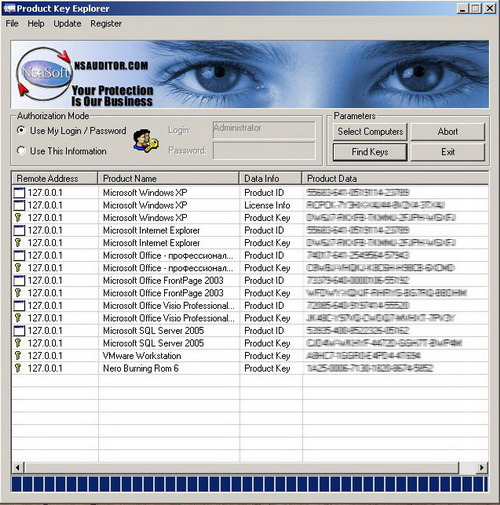Click window icon of Microsoft Office Product ID row

pos(19,255)
